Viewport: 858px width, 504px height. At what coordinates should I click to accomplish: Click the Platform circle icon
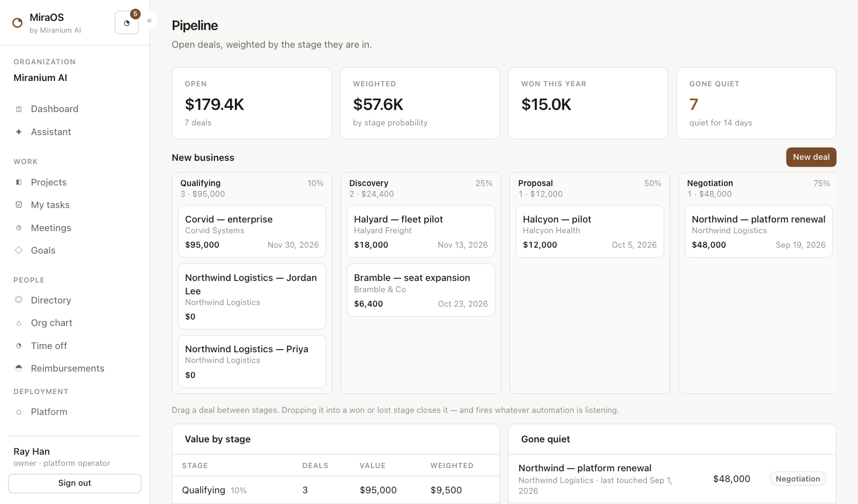point(19,412)
